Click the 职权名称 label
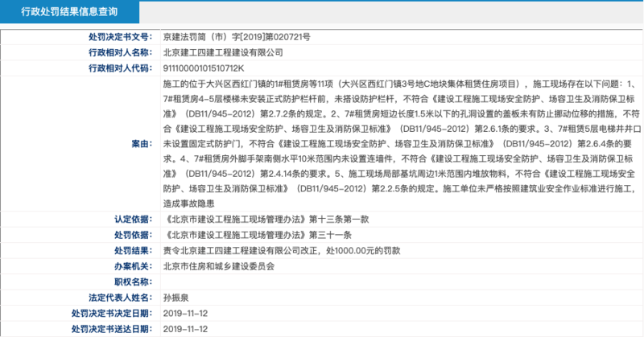This screenshot has width=644, height=337. point(133,282)
